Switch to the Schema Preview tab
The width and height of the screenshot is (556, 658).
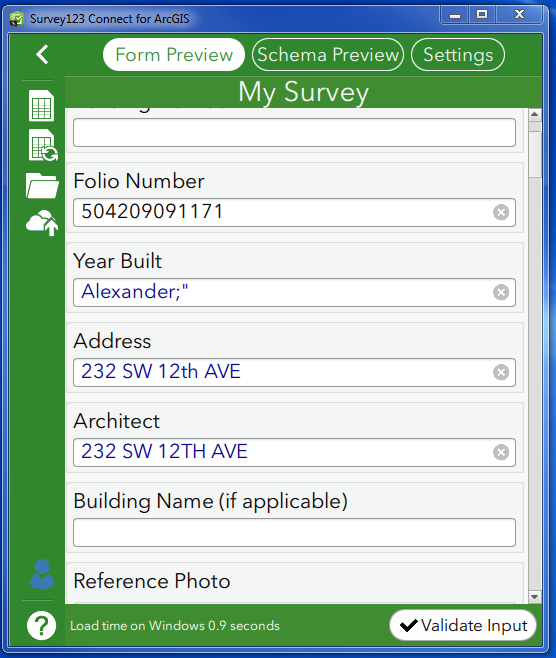pos(328,55)
